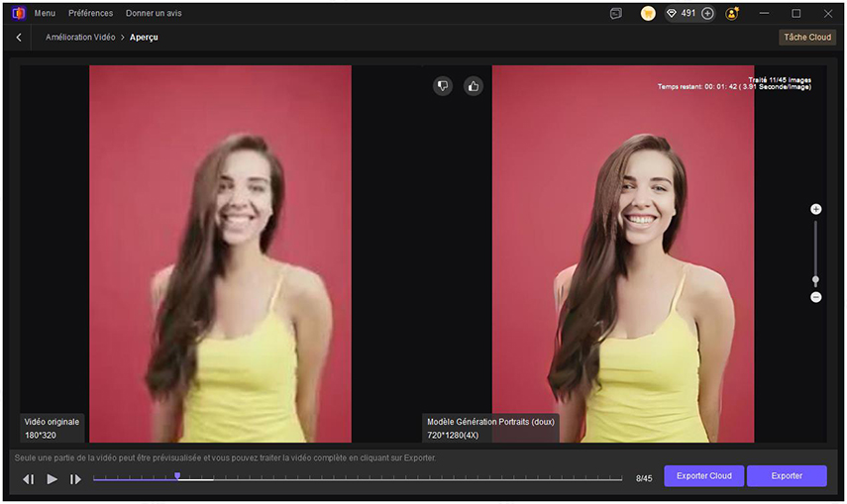The height and width of the screenshot is (504, 847).
Task: Open the Menu in the title bar
Action: click(x=45, y=14)
